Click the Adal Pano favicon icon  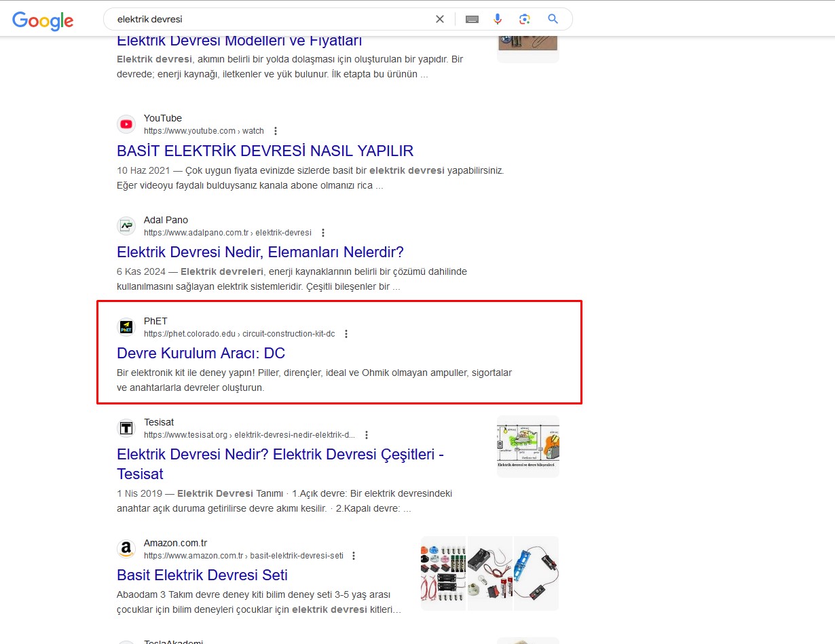[126, 226]
